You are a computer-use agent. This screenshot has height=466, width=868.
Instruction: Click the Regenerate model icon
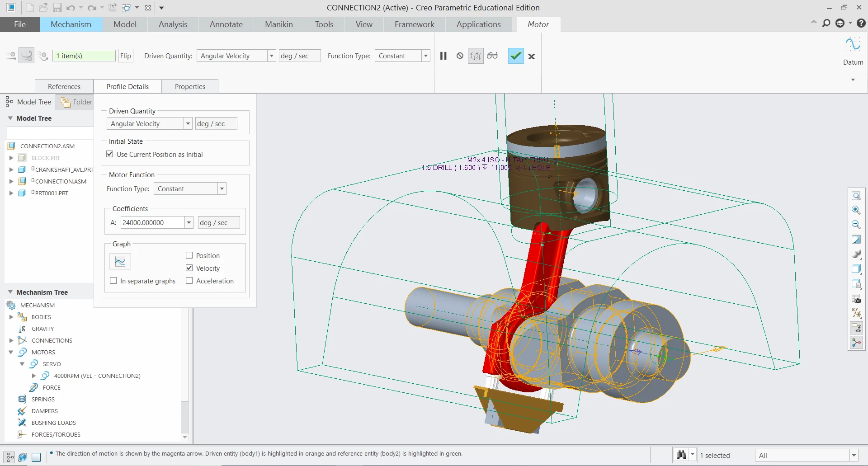[x=113, y=8]
